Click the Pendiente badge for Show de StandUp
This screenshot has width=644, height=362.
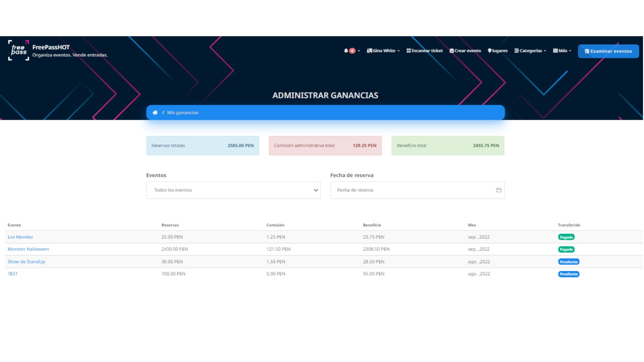point(569,262)
